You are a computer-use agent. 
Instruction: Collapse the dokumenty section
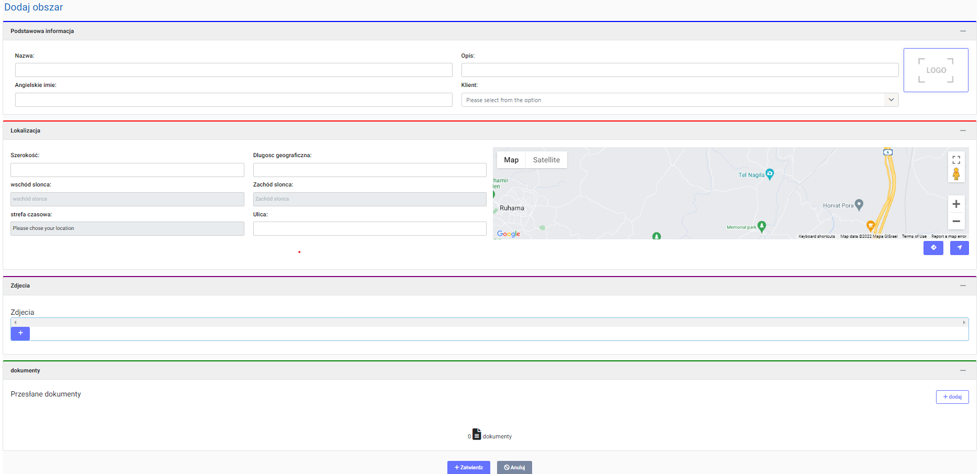(963, 370)
